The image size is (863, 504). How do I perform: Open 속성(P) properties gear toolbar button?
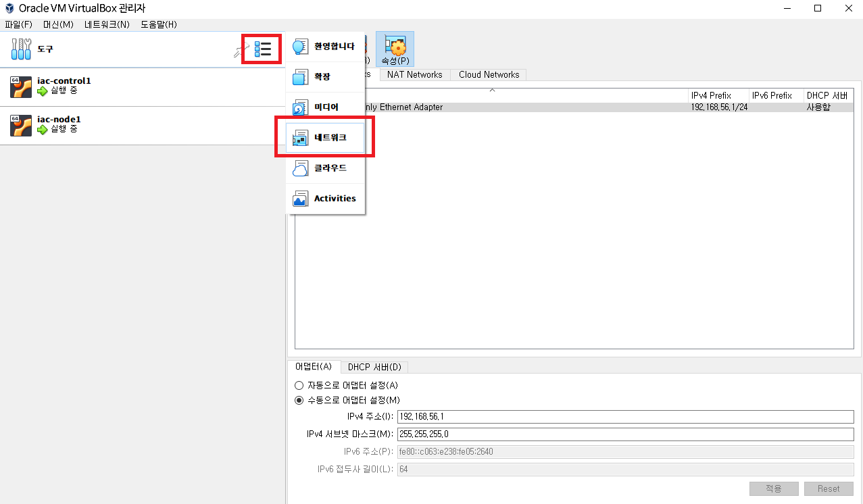395,49
